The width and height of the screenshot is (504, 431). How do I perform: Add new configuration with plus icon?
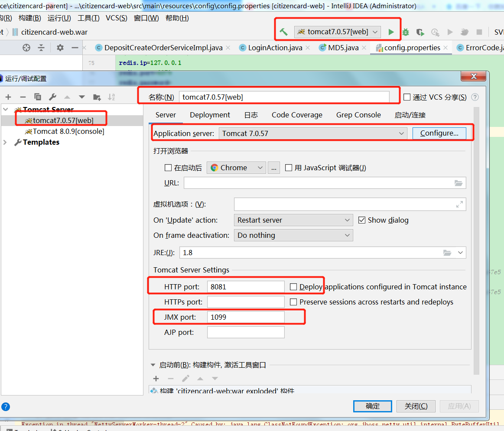8,97
